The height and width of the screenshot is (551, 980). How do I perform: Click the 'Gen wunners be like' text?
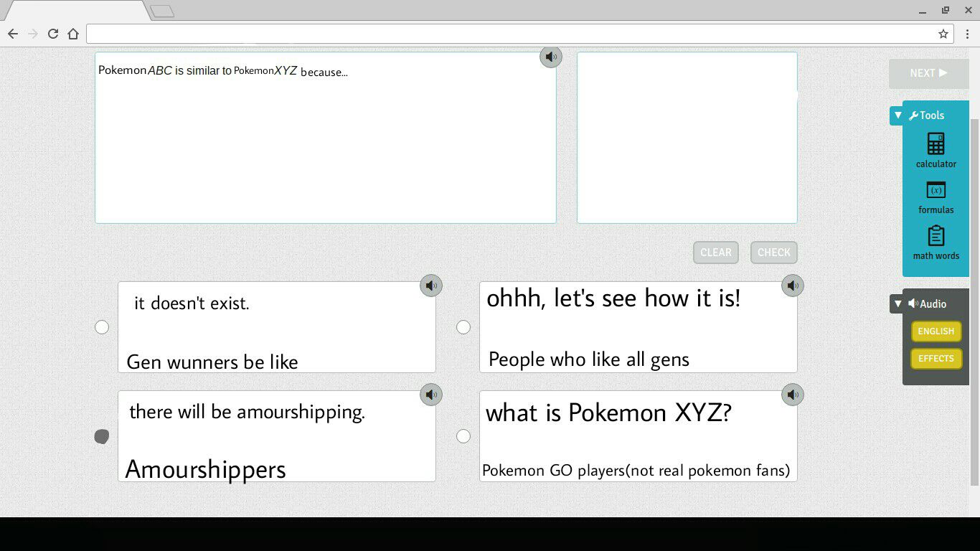[212, 362]
